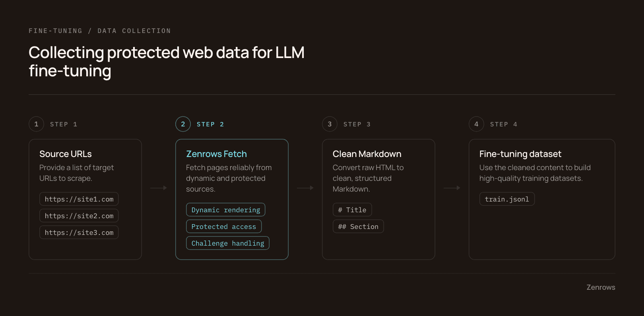The height and width of the screenshot is (316, 644).
Task: Click the https://site1.com URL chip
Action: click(x=79, y=199)
